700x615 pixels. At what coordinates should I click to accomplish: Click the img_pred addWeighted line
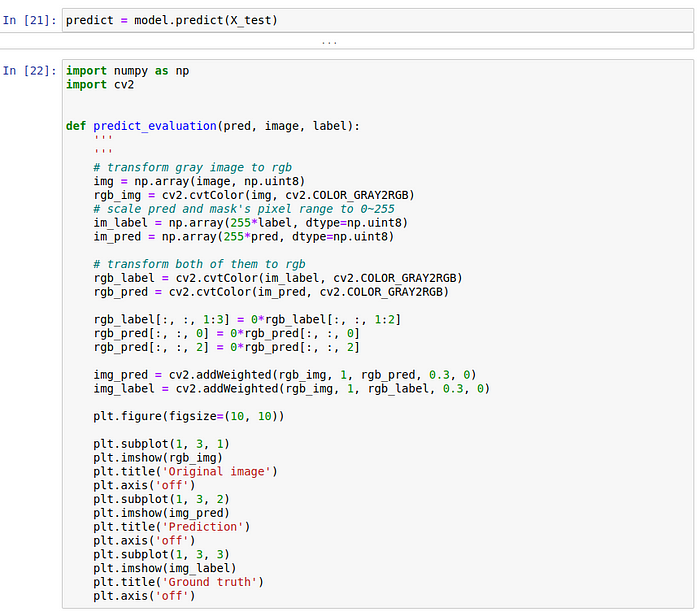click(x=285, y=374)
